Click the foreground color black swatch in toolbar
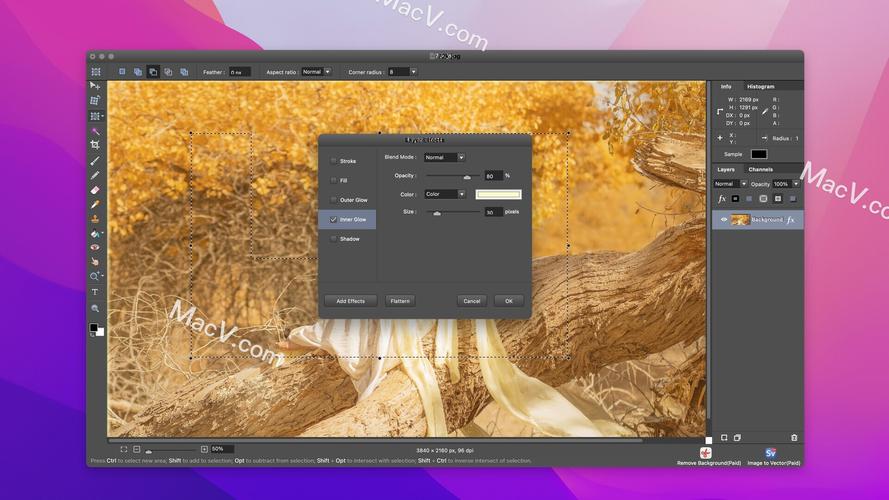Viewport: 889px width, 500px height. click(94, 328)
